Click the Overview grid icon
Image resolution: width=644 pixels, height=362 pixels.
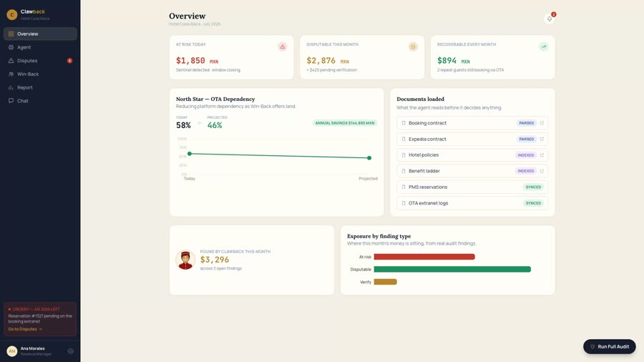pyautogui.click(x=11, y=34)
